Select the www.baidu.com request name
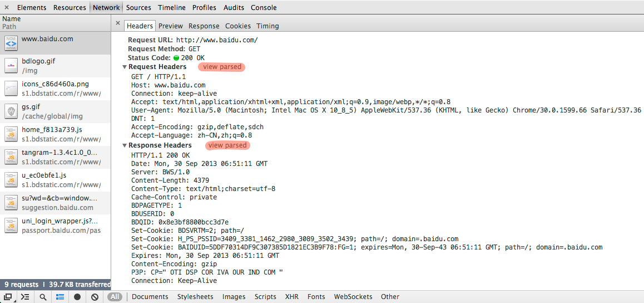Screen dimensions: 644x303 (47, 39)
